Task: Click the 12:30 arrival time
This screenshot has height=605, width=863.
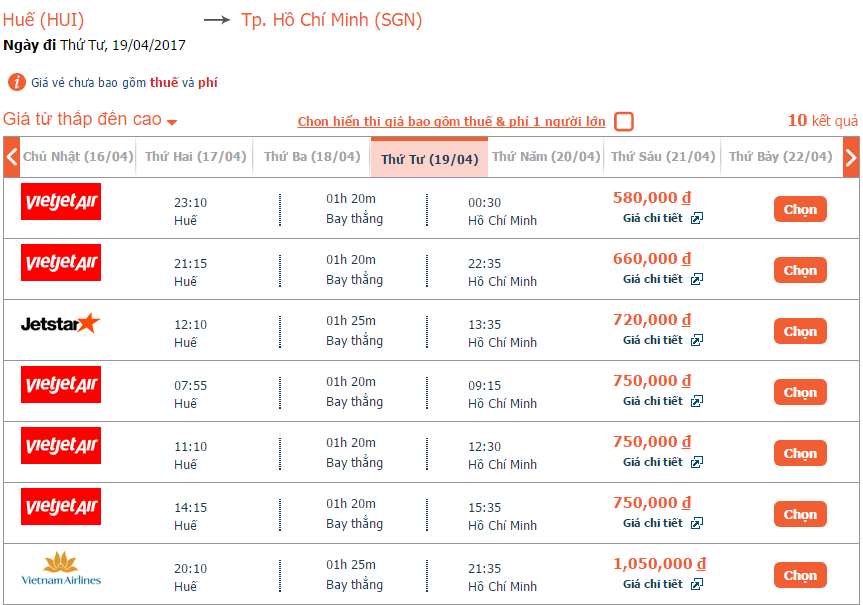Action: click(x=484, y=446)
